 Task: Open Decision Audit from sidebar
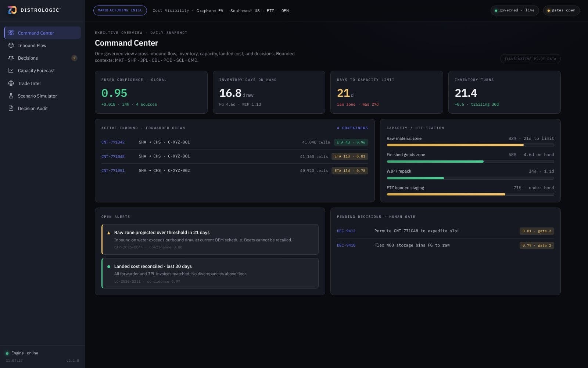42,108
